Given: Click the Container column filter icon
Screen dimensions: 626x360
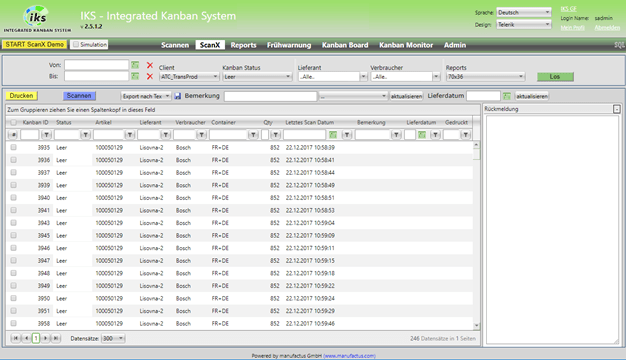Looking at the screenshot, I should coord(253,135).
